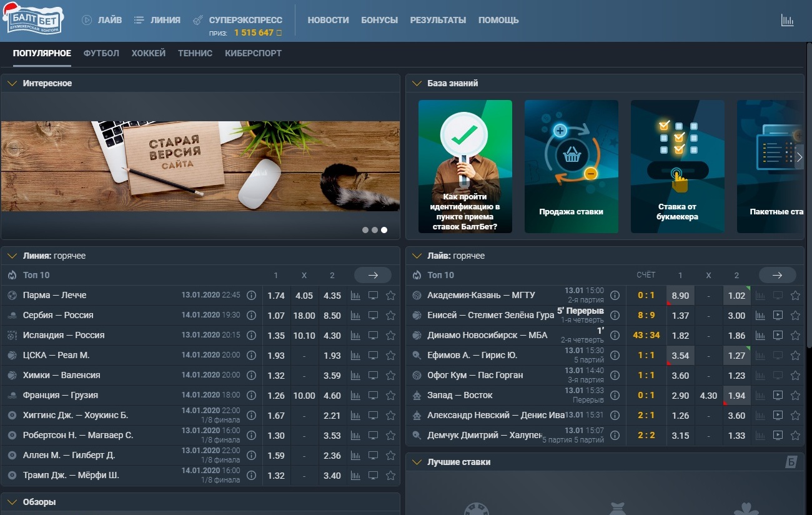The image size is (812, 515).
Task: Switch to the Киберспорт tab
Action: [x=253, y=53]
